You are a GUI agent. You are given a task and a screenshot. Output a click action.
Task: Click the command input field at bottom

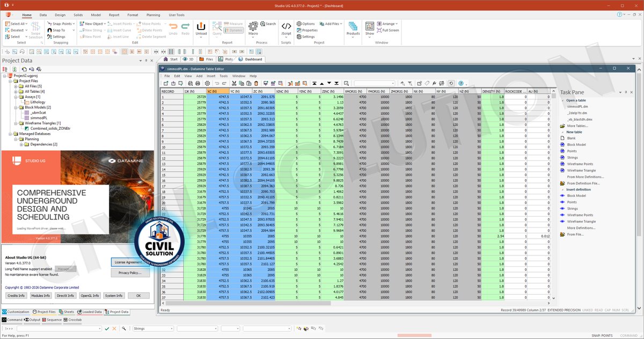point(59,328)
